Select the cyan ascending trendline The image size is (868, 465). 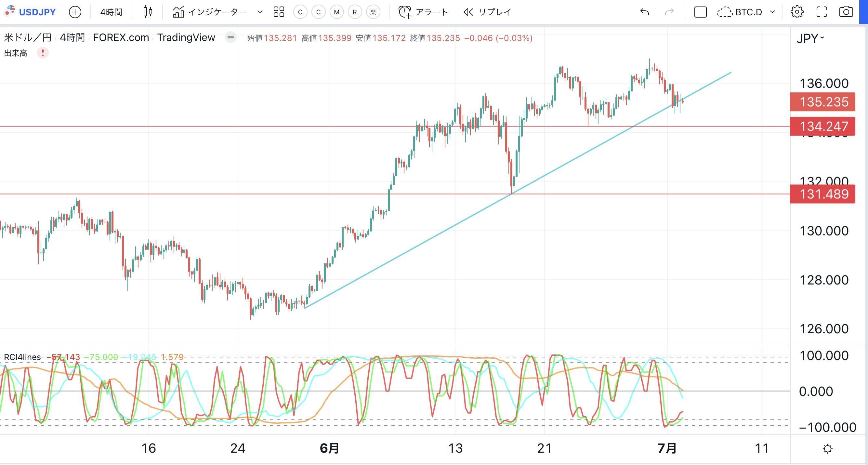coord(518,190)
